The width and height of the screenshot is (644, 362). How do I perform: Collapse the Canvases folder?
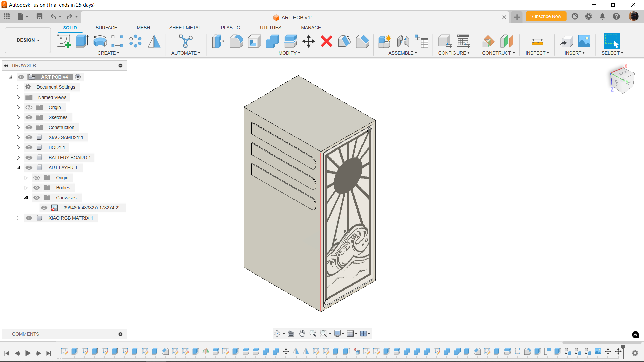click(26, 198)
